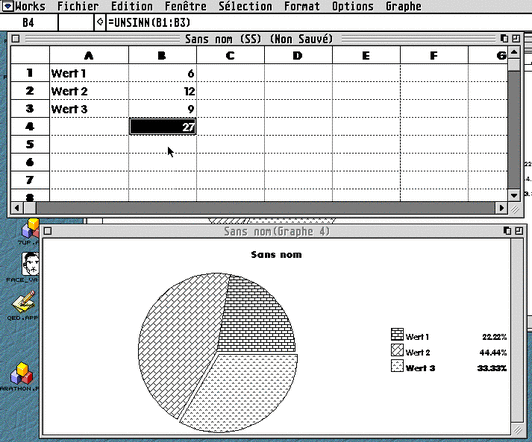Select column C header
Image resolution: width=532 pixels, height=442 pixels.
[230, 55]
